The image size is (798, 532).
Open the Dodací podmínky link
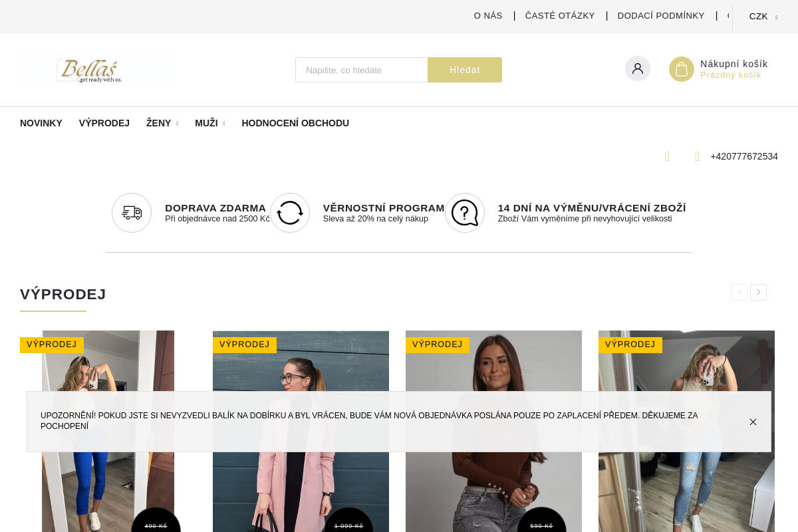point(661,16)
